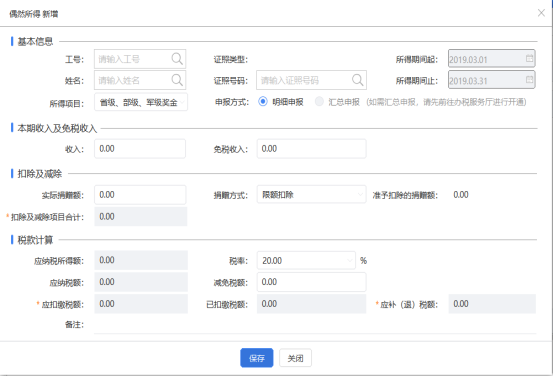The width and height of the screenshot is (553, 377).
Task: Click the 税款计算 section heading
Action: tap(35, 240)
